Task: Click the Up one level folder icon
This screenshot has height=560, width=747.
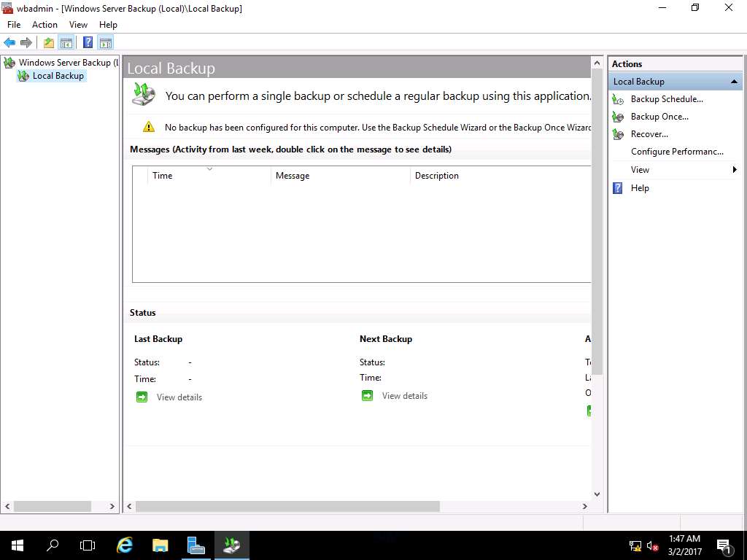Action: (49, 43)
